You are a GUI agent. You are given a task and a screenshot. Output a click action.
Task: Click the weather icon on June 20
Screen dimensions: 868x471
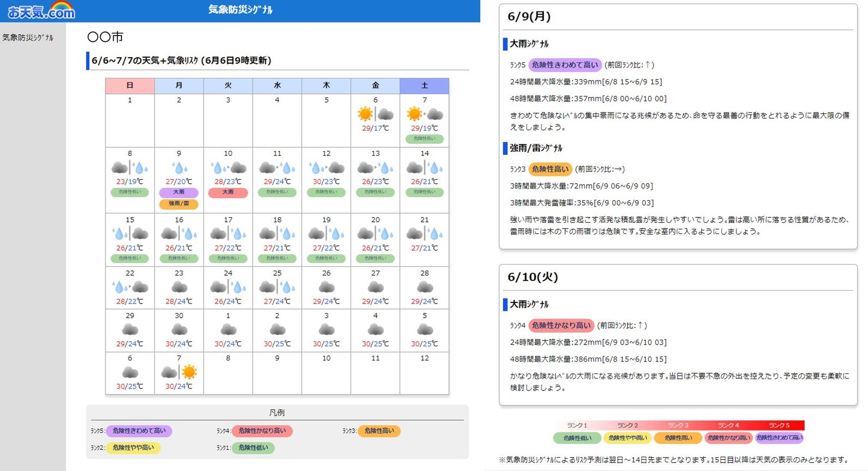[x=375, y=233]
